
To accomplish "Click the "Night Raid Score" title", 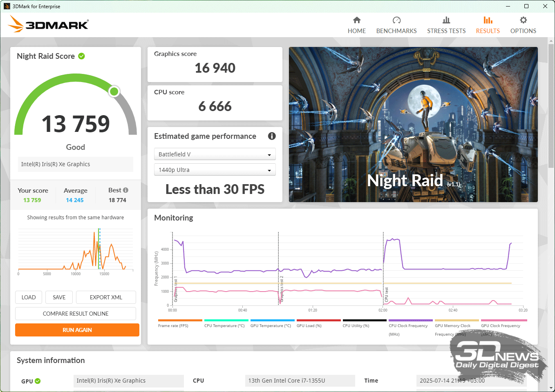I will pos(46,56).
